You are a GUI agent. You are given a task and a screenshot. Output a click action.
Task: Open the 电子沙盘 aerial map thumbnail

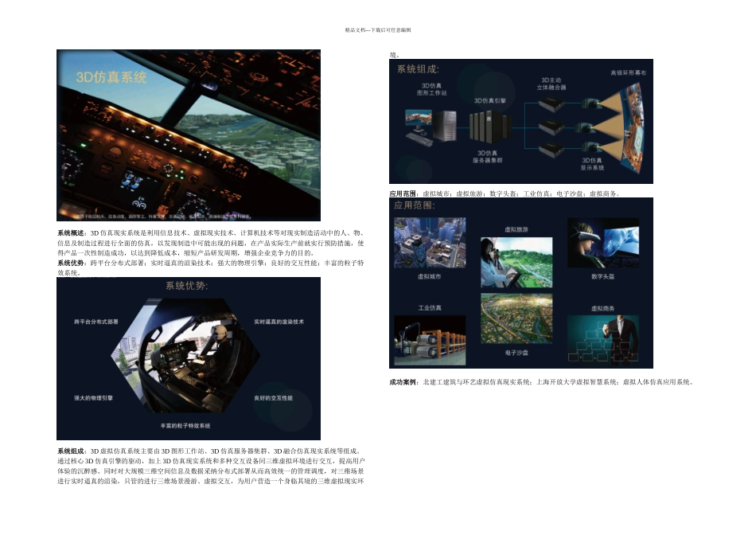click(x=516, y=318)
